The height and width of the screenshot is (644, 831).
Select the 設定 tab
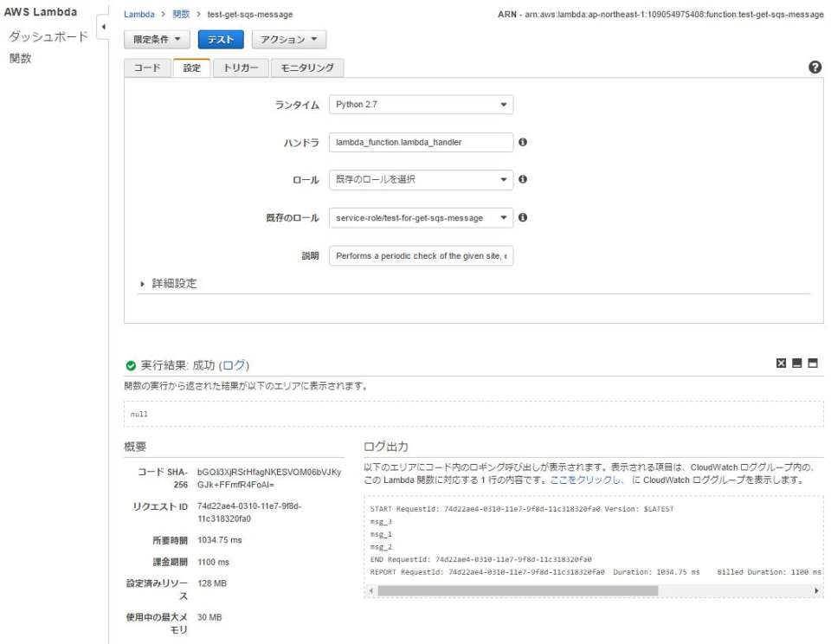(x=192, y=68)
